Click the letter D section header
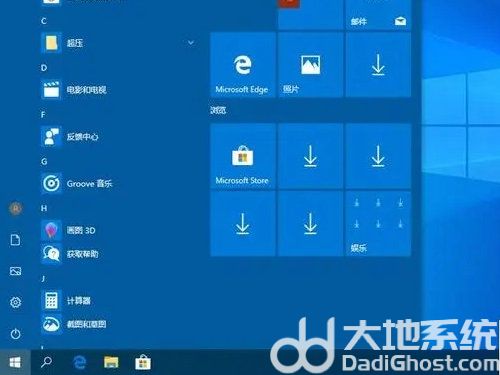Viewport: 500px width, 375px height. [44, 68]
